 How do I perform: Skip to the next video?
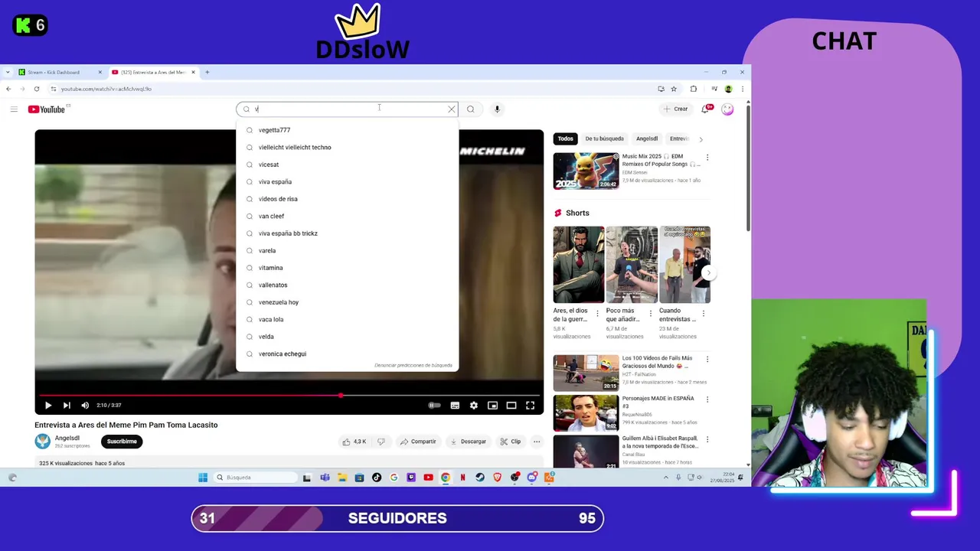67,405
